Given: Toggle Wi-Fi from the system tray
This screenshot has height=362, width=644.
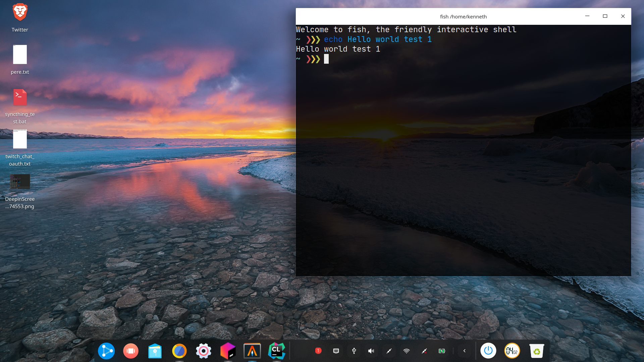Looking at the screenshot, I should pos(407,351).
